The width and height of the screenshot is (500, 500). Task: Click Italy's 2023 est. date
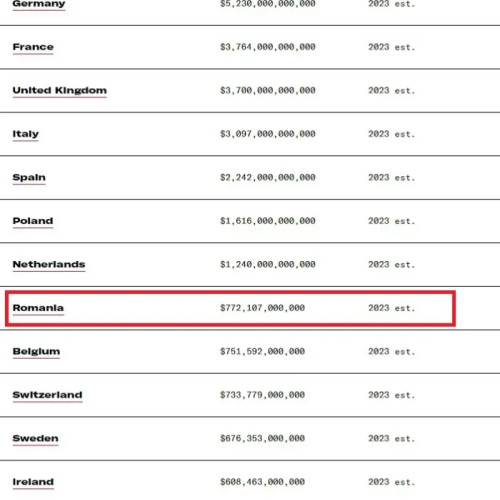click(392, 134)
